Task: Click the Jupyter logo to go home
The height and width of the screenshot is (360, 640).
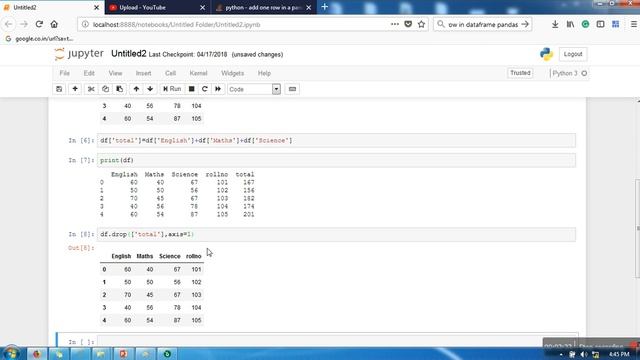Action: [x=79, y=54]
